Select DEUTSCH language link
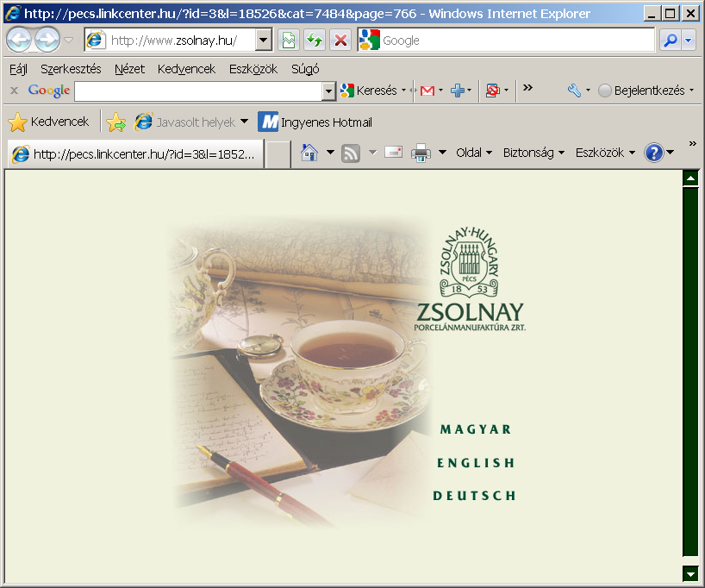 click(x=474, y=496)
